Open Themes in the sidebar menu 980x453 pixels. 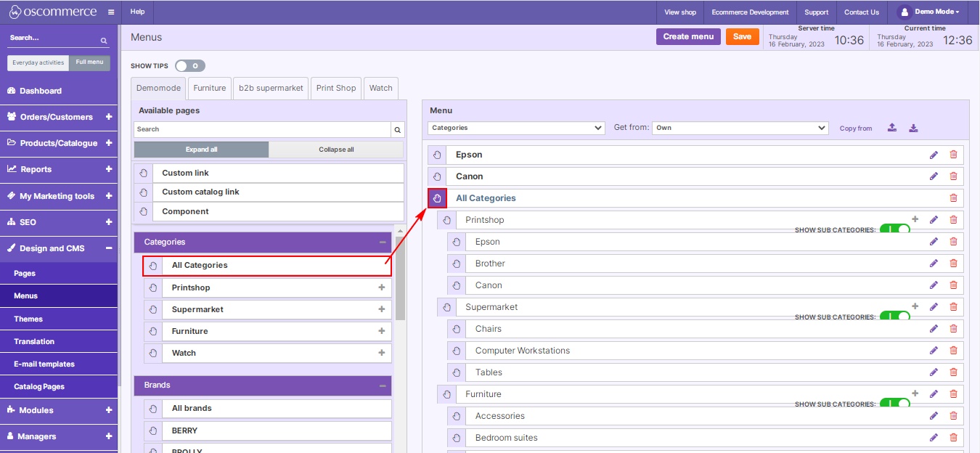28,319
